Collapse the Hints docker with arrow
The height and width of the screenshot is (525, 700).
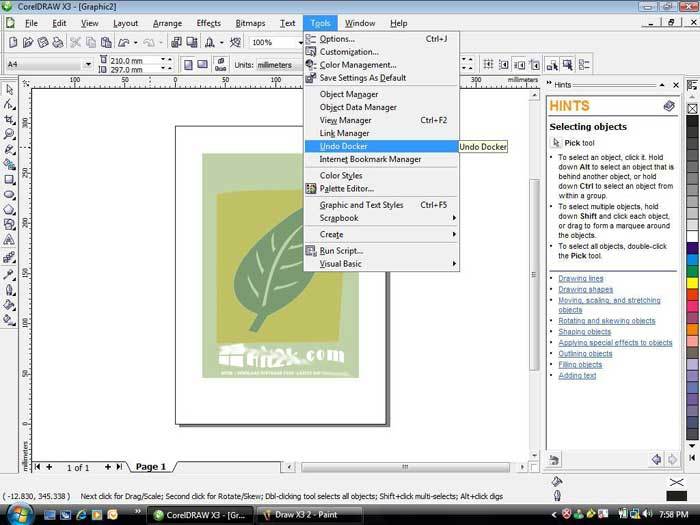coord(662,85)
